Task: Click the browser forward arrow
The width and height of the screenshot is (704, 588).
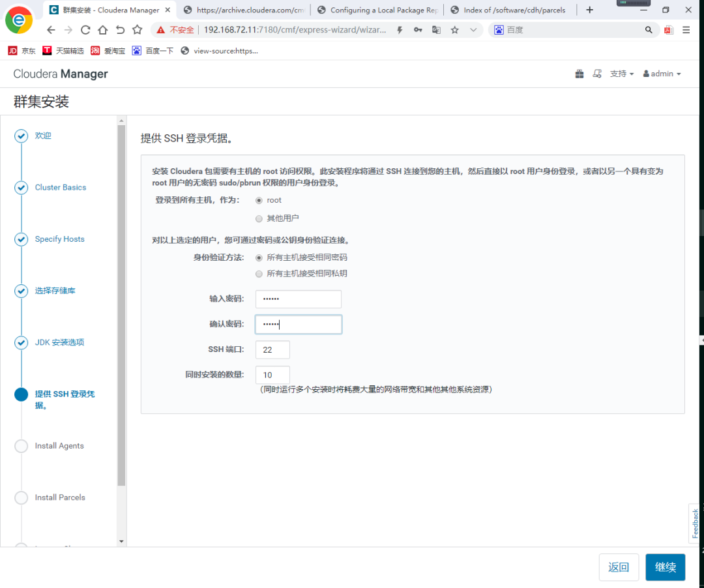Action: (68, 30)
